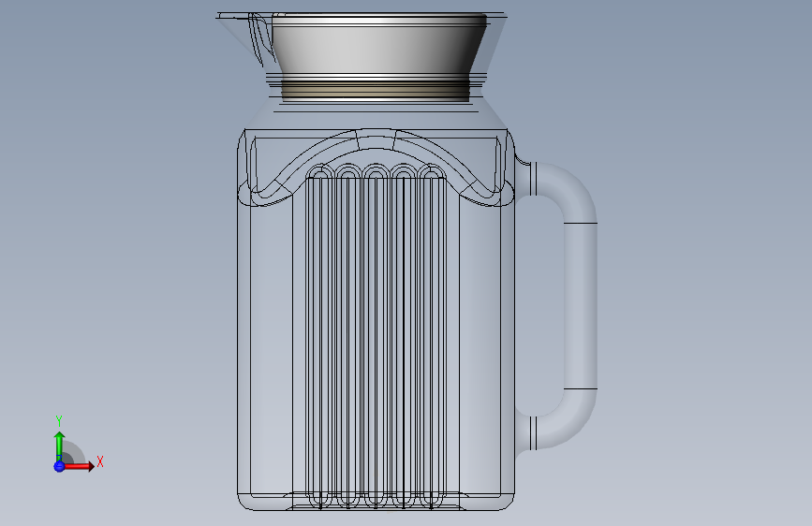This screenshot has height=526, width=812.
Task: Click the blue Z axis ball of the triad
Action: coord(59,466)
